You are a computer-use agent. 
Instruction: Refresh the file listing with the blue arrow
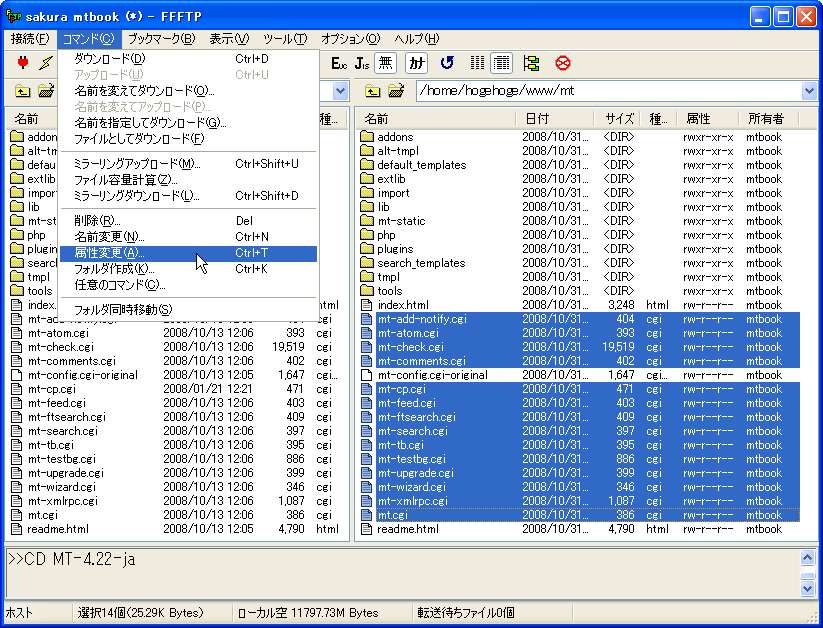447,64
